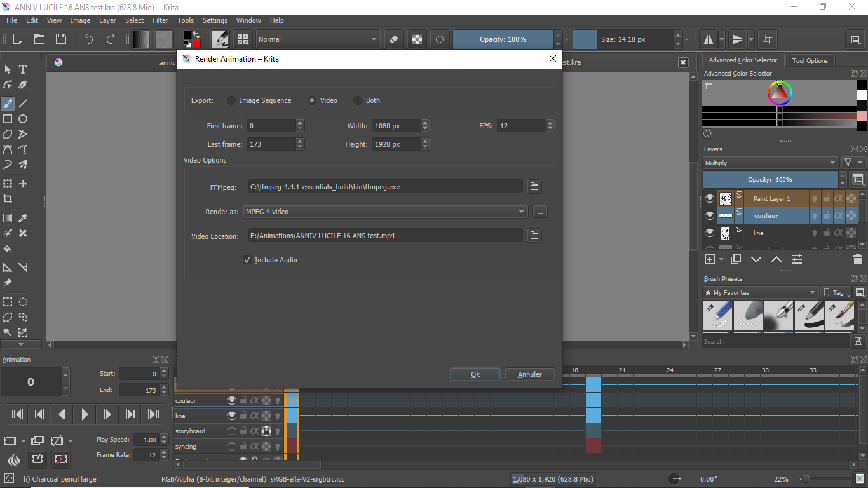Toggle visibility of line layer in Layers
868x488 pixels.
coord(710,233)
